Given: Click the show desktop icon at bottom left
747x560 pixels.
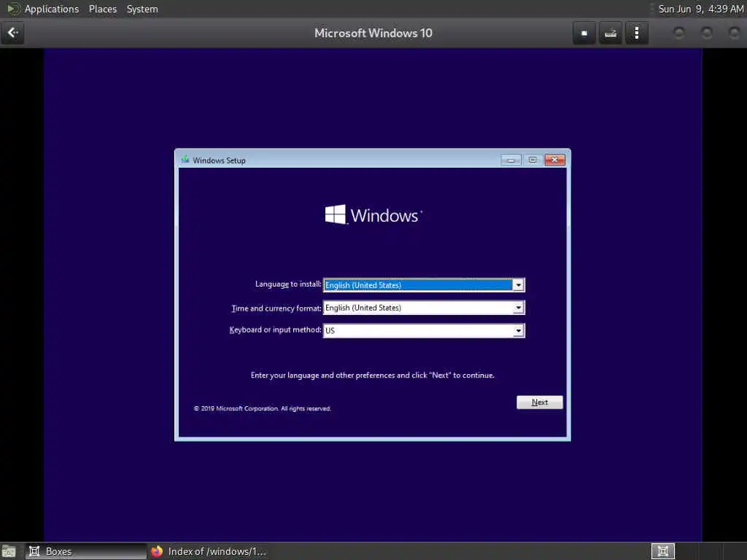Looking at the screenshot, I should 9,551.
